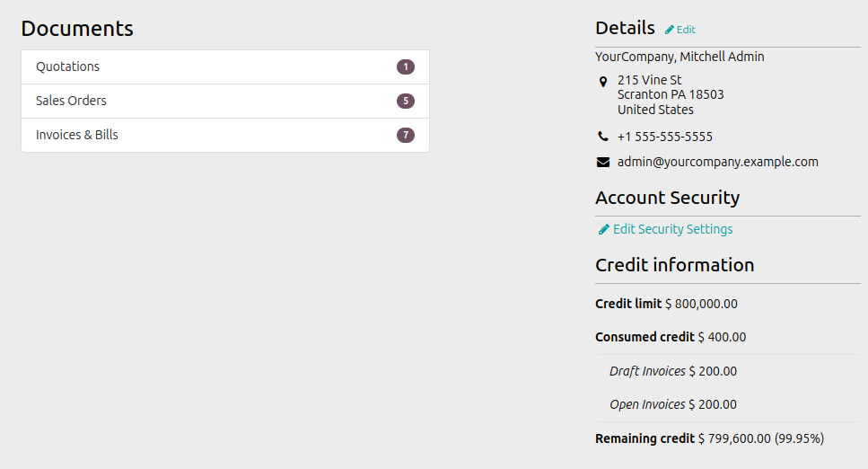
Task: Click the Open Invoices amount line
Action: click(673, 404)
